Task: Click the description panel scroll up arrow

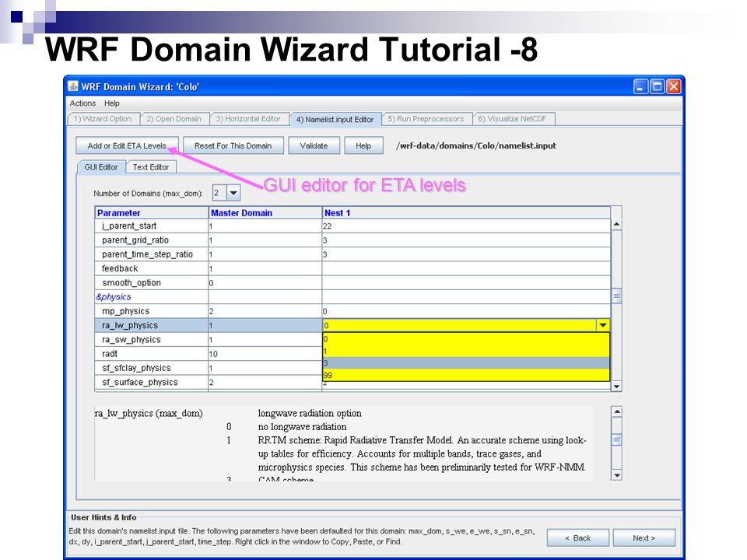Action: click(616, 412)
